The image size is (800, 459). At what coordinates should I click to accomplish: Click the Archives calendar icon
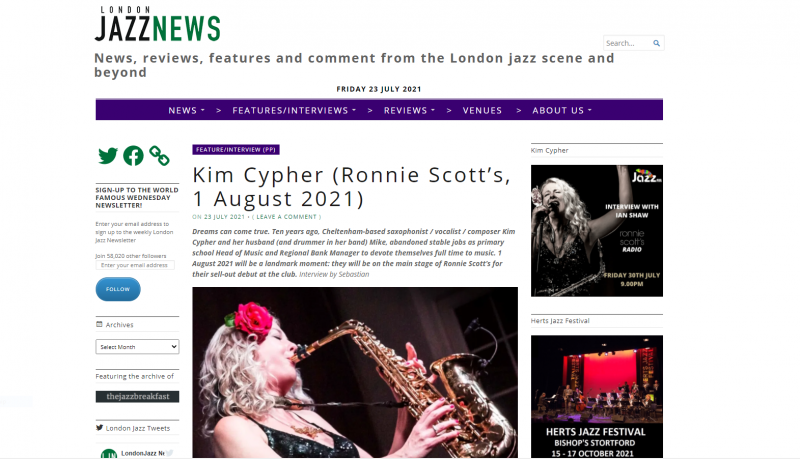(x=99, y=324)
